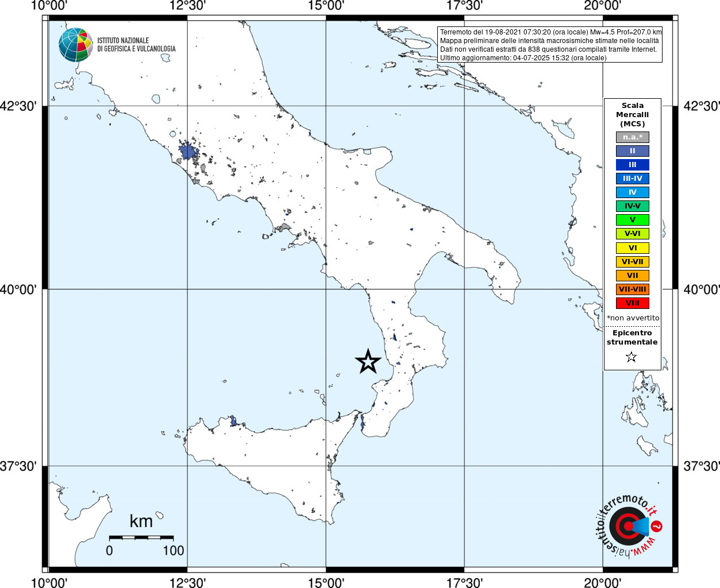Click the 'Istituto Nazionale di Geofisica e Vulcanologia' text
This screenshot has height=588, width=720.
(x=136, y=45)
